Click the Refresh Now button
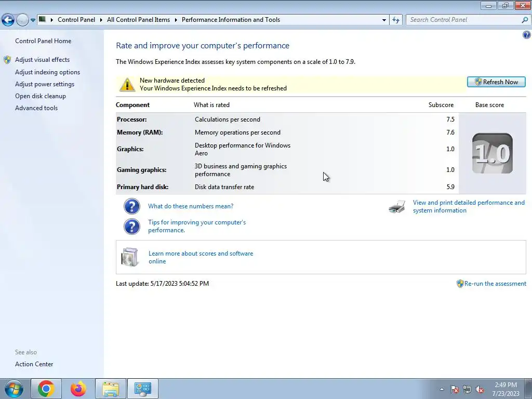Screen dimensions: 532x399 click(496, 82)
